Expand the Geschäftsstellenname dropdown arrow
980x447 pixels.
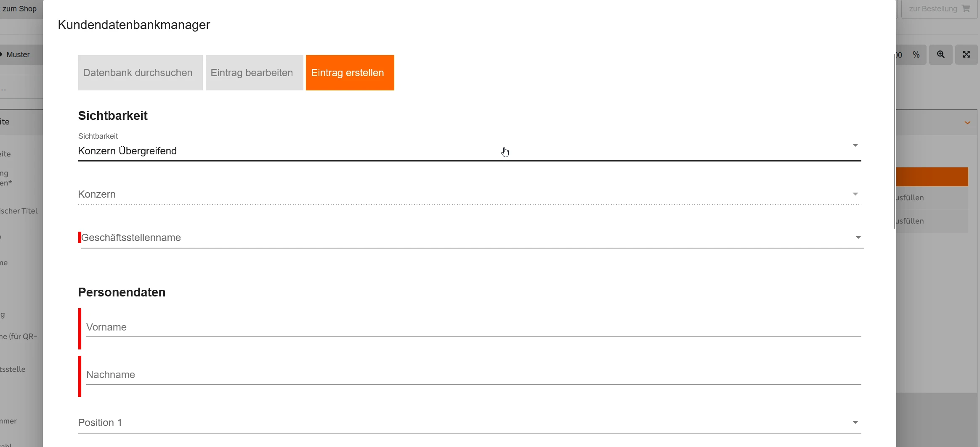(x=858, y=238)
